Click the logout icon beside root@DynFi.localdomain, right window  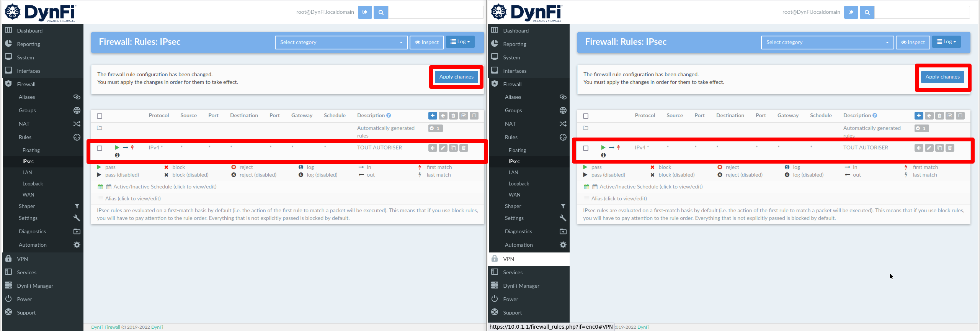851,12
